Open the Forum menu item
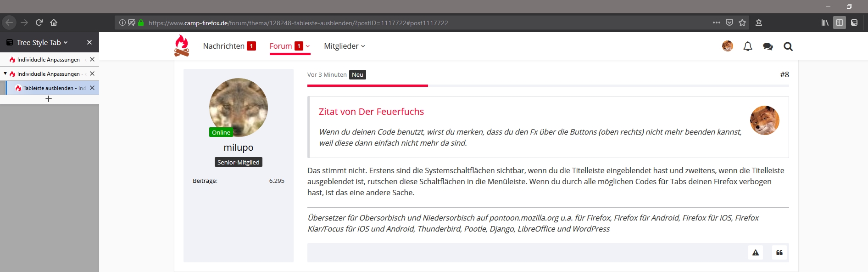 [x=281, y=46]
